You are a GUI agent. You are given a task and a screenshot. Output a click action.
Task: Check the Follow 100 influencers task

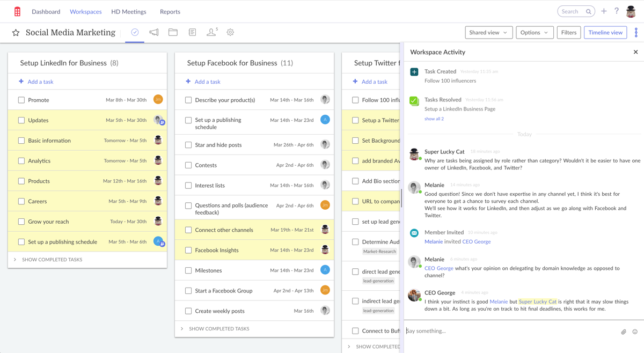(x=355, y=100)
